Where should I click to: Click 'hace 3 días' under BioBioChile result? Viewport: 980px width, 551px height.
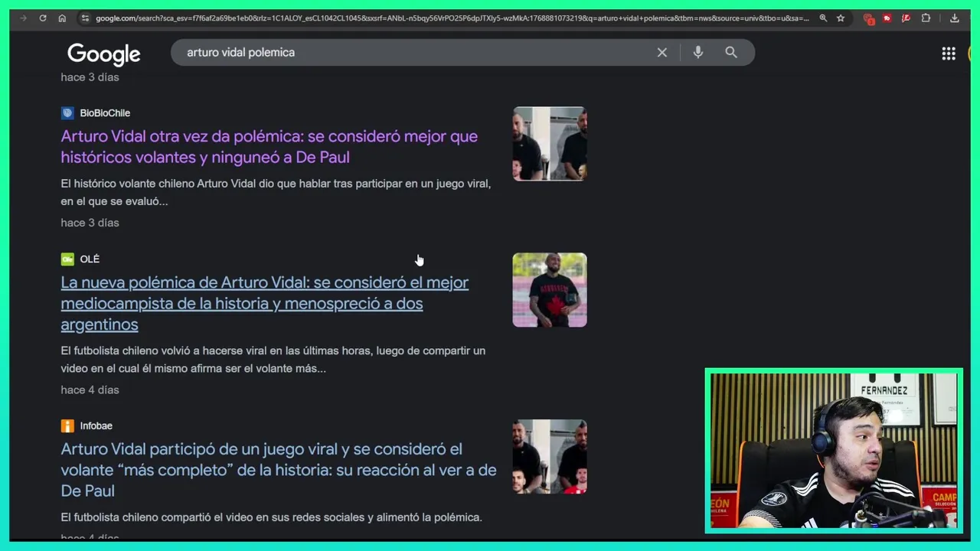pyautogui.click(x=90, y=223)
